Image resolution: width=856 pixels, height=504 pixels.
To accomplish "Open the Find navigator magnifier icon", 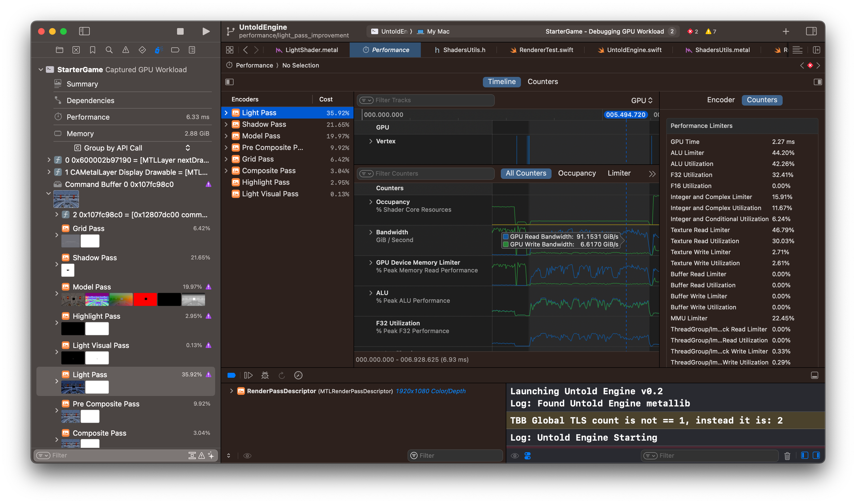I will coord(109,50).
